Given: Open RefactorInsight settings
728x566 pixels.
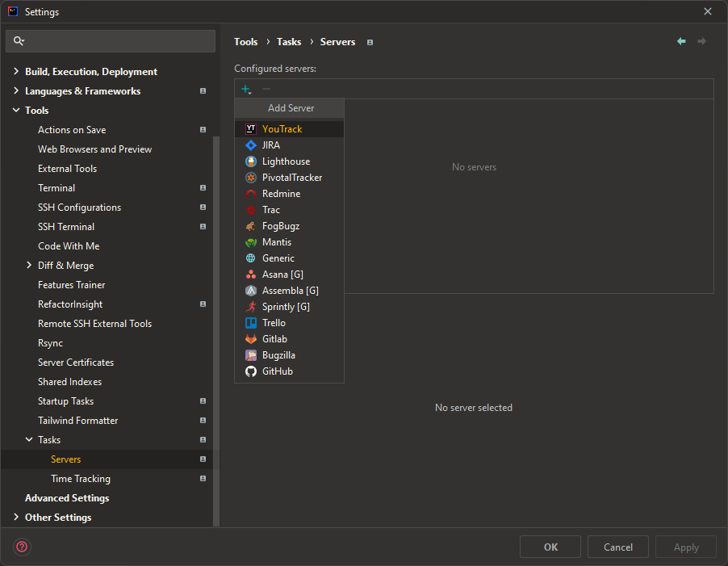Looking at the screenshot, I should [x=70, y=304].
